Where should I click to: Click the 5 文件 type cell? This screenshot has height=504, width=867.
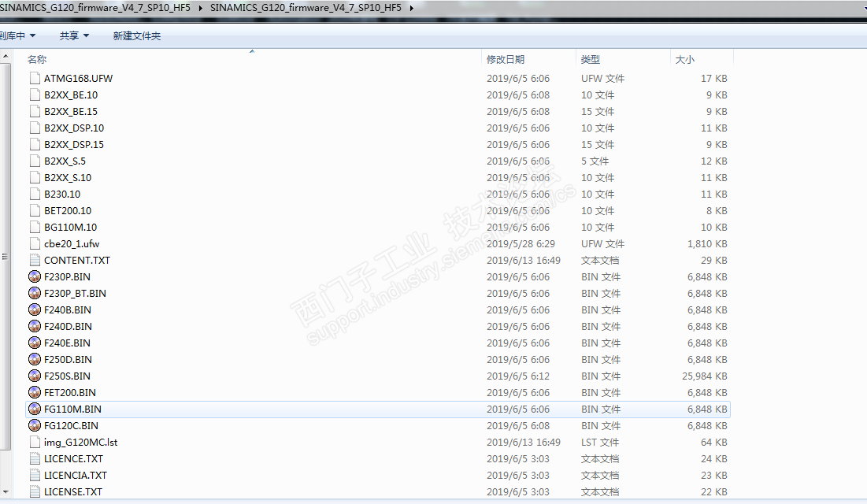pos(595,161)
